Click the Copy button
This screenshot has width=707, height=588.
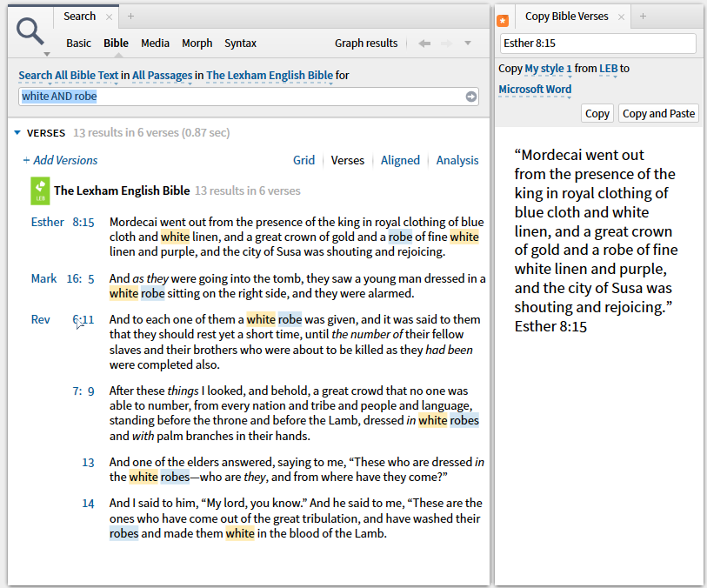pyautogui.click(x=597, y=114)
